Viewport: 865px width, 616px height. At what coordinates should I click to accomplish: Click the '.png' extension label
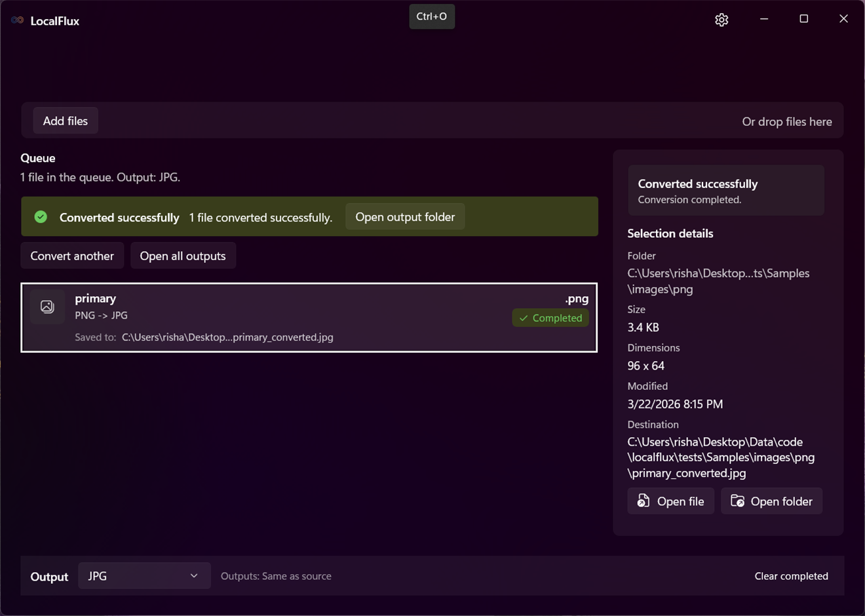[x=577, y=299]
